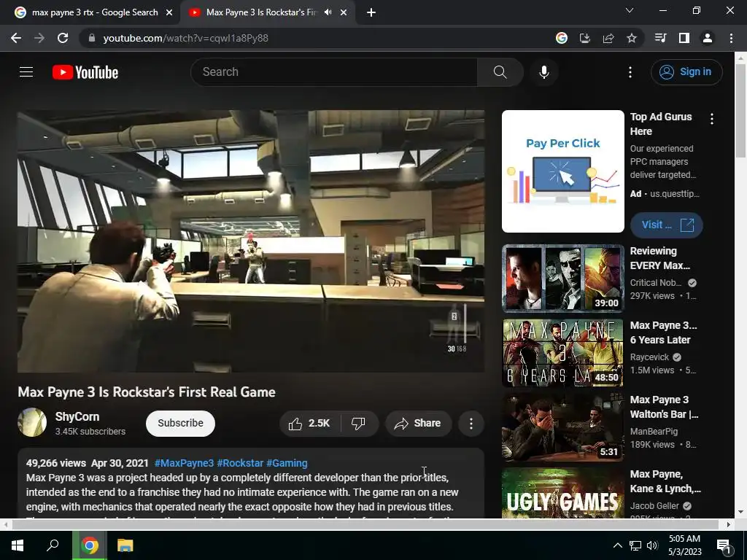Open YouTube settings three-dot menu
This screenshot has width=747, height=560.
click(630, 72)
